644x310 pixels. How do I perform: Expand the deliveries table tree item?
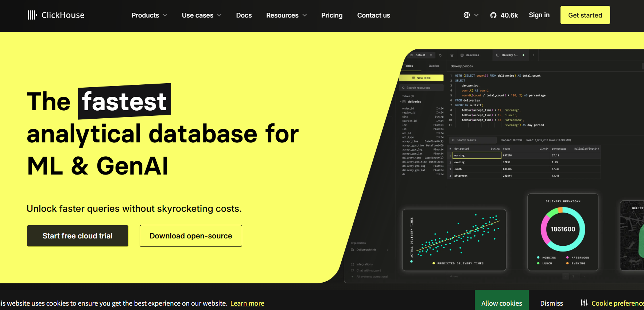(x=411, y=102)
